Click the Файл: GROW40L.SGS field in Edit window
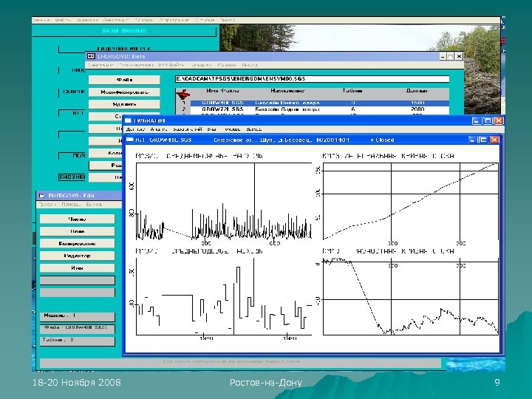Viewport: 532px width, 399px height. point(78,328)
